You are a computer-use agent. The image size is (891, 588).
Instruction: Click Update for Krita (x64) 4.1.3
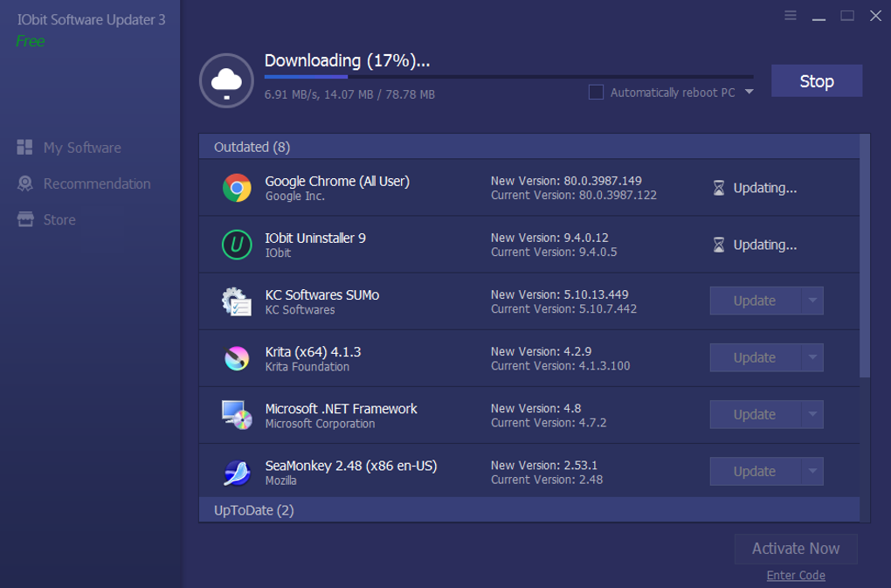point(756,357)
